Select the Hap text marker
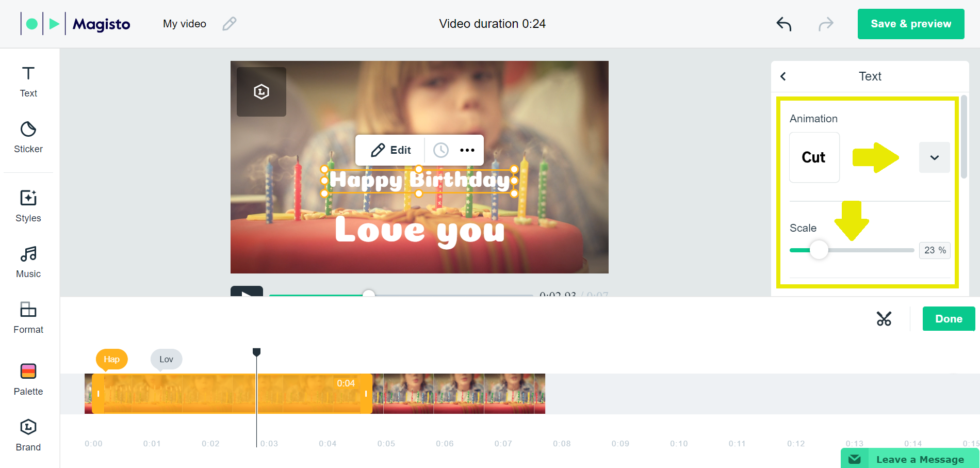Image resolution: width=980 pixels, height=468 pixels. pos(111,359)
